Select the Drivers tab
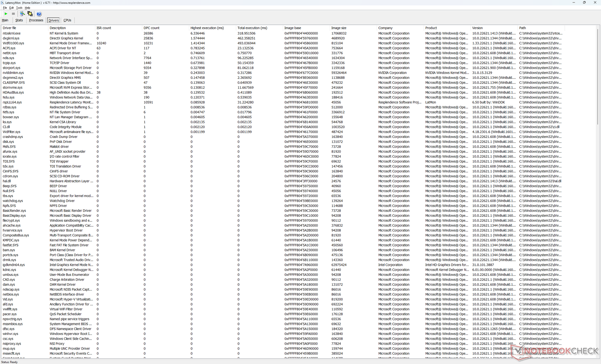This screenshot has width=601, height=364. point(54,20)
